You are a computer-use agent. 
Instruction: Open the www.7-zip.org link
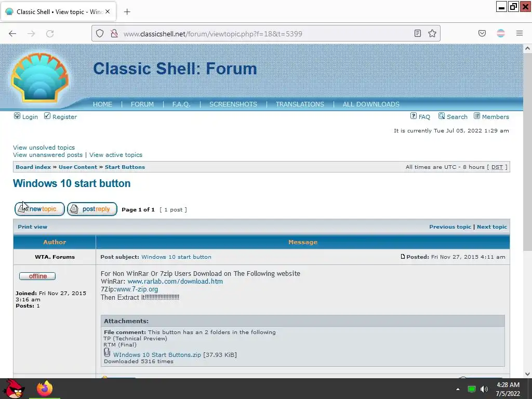point(137,289)
